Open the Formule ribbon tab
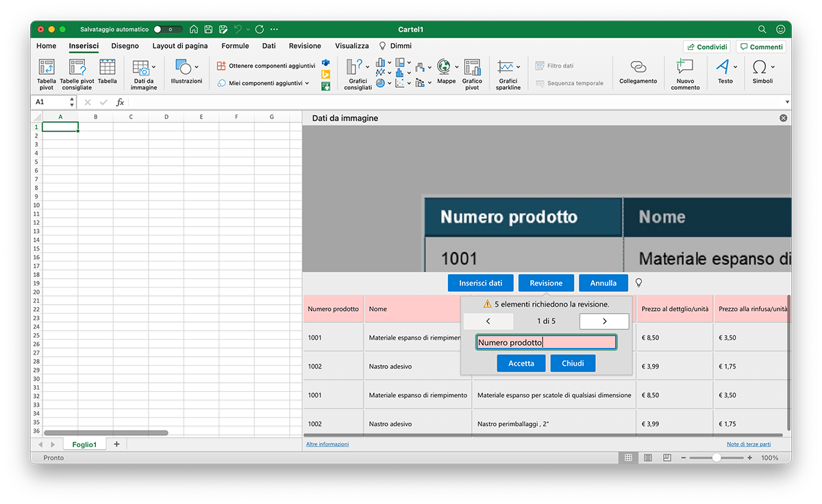The width and height of the screenshot is (822, 504). pos(235,46)
